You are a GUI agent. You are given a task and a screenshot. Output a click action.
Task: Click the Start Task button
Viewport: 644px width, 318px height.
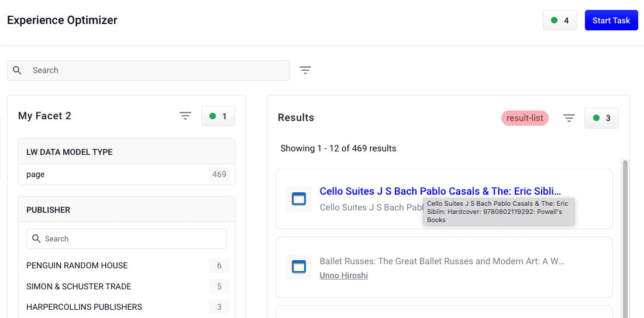pyautogui.click(x=611, y=20)
